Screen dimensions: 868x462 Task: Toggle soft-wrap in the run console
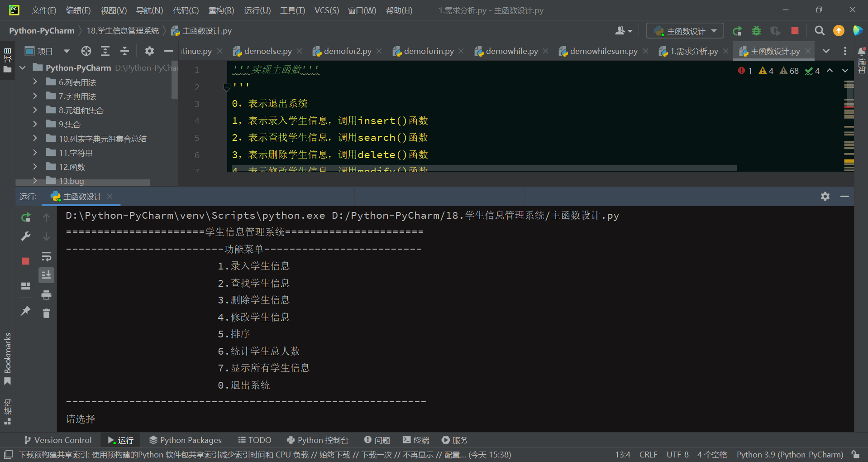(x=47, y=256)
